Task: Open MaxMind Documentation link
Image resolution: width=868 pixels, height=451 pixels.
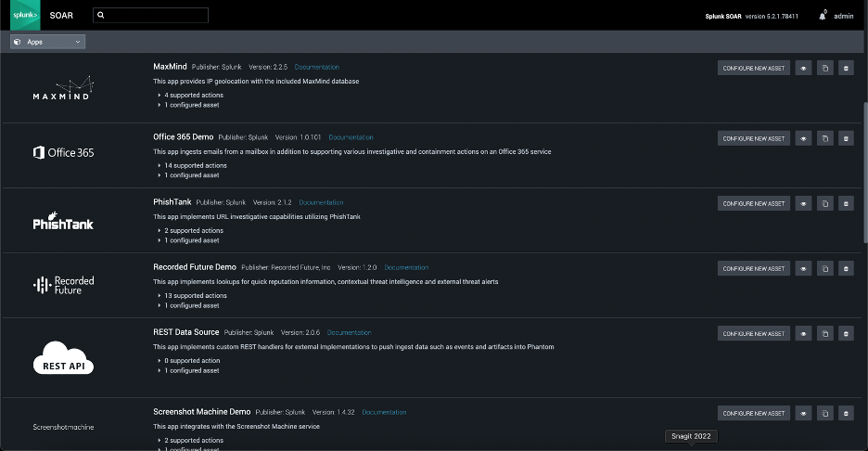Action: [x=316, y=67]
